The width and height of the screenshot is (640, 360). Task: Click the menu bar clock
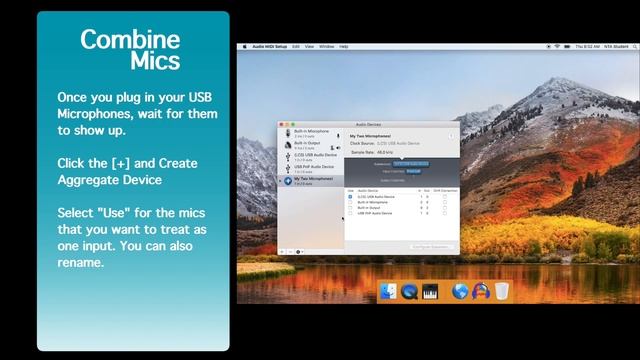587,47
